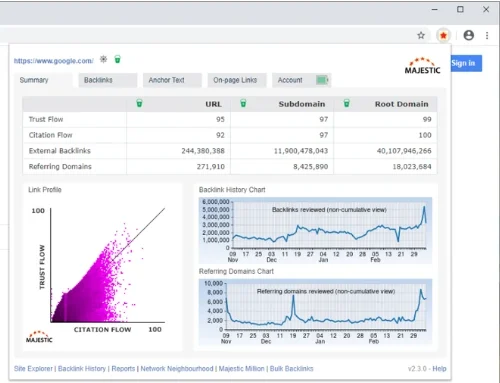Image resolution: width=500 pixels, height=383 pixels.
Task: Click the bucket icon in Root Domain column header
Action: 347,103
